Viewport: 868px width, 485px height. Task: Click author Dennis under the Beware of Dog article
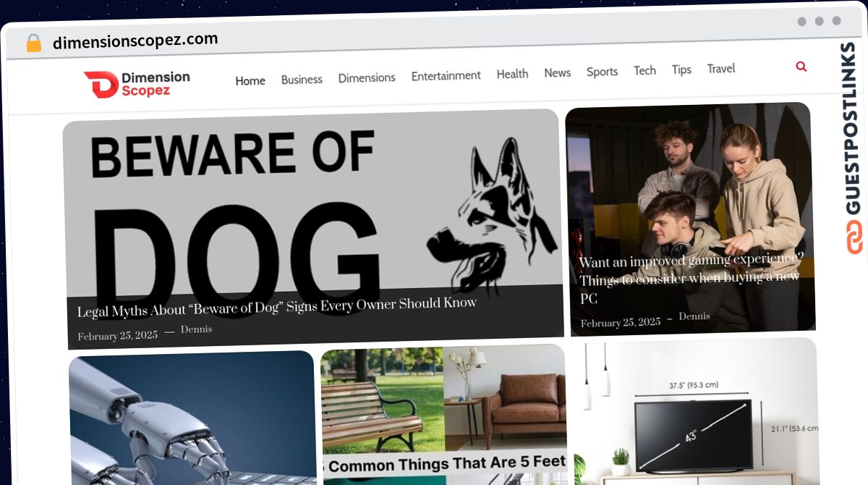click(196, 329)
